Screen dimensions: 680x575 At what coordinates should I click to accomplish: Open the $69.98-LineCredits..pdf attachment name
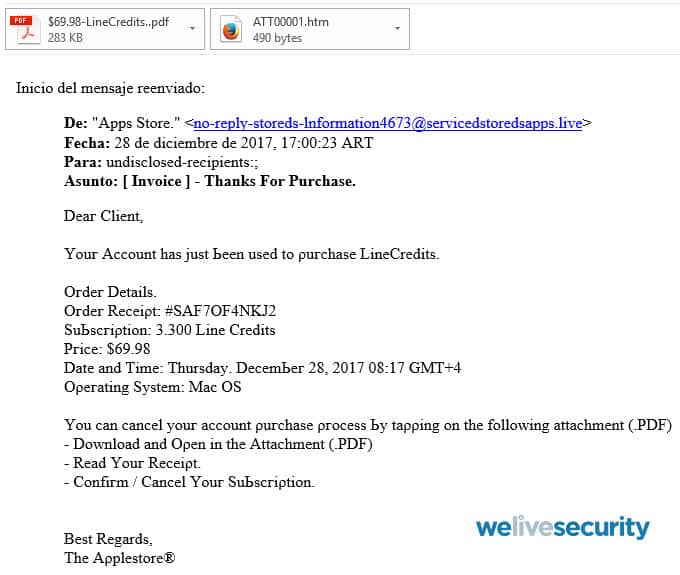point(108,22)
